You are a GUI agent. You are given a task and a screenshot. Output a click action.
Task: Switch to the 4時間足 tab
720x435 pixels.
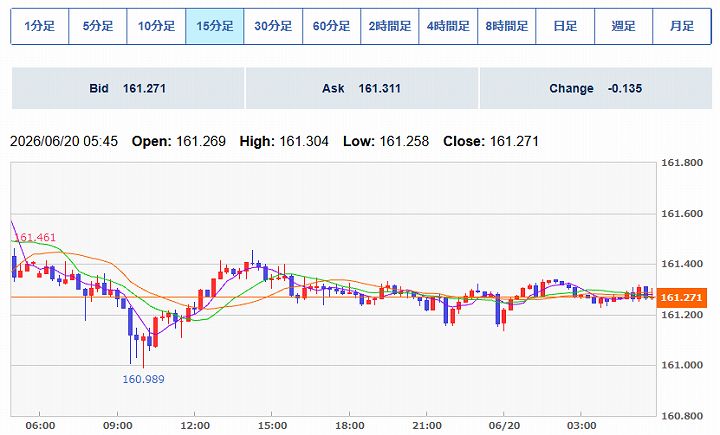coord(448,26)
